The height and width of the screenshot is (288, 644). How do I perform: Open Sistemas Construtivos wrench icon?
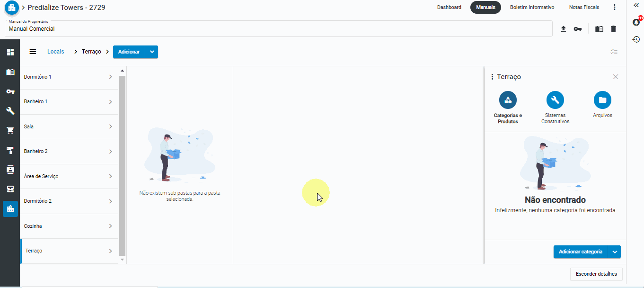click(x=555, y=100)
